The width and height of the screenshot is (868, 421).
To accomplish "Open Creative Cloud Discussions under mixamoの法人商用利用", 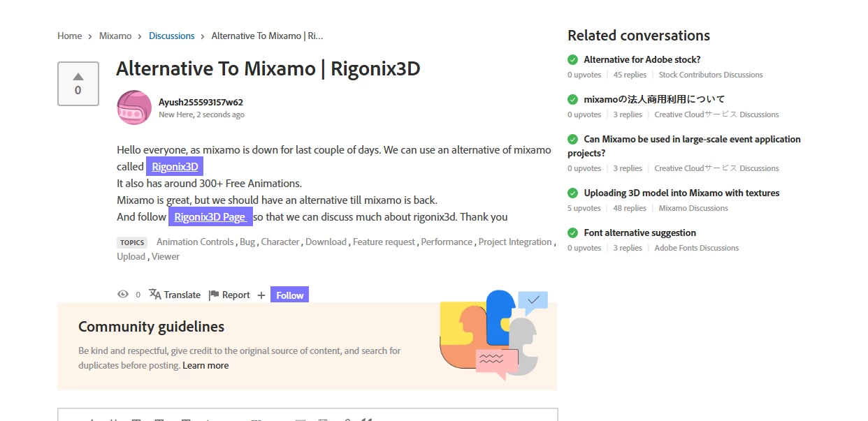I will pos(716,115).
